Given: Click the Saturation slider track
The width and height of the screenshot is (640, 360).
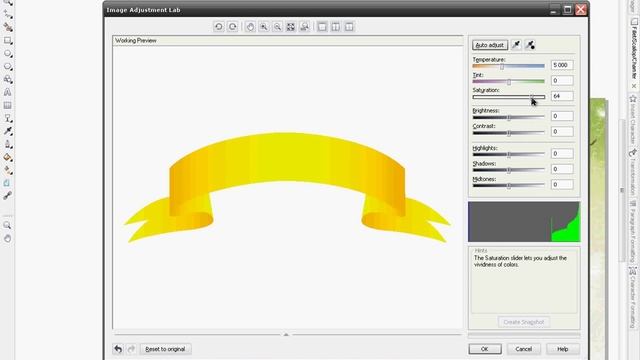Looking at the screenshot, I should coord(509,97).
